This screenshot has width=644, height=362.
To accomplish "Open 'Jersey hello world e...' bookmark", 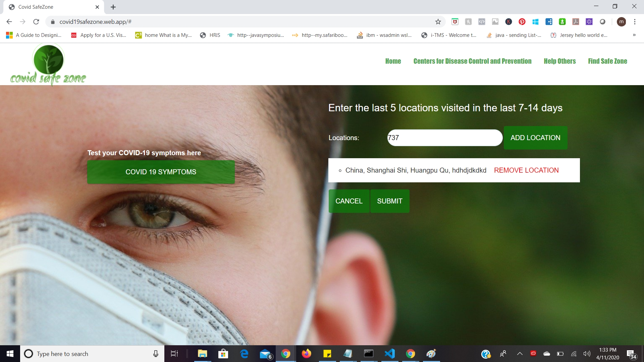I will 579,35.
